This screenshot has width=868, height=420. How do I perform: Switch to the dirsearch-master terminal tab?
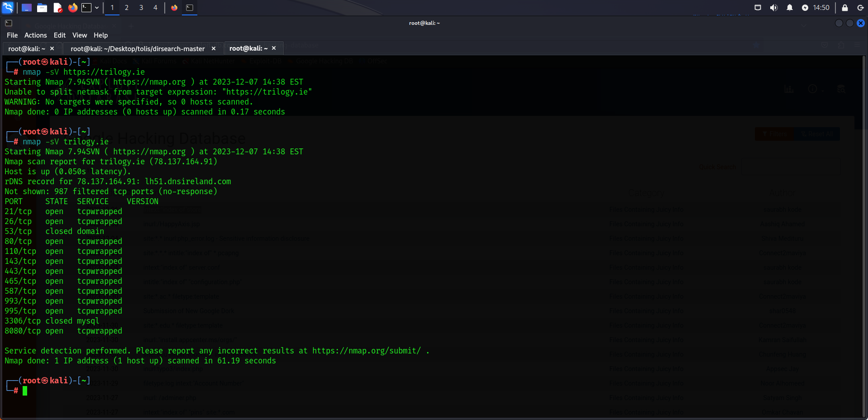(138, 49)
